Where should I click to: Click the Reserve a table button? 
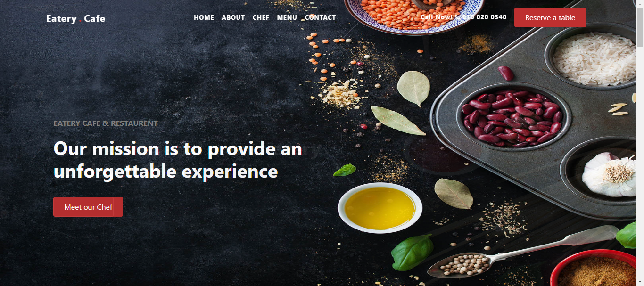coord(550,17)
